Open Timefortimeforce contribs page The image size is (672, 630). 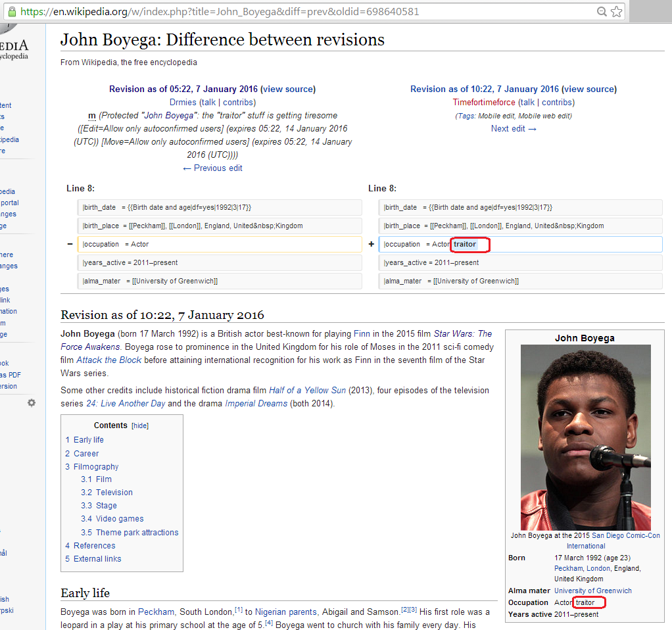click(x=557, y=103)
